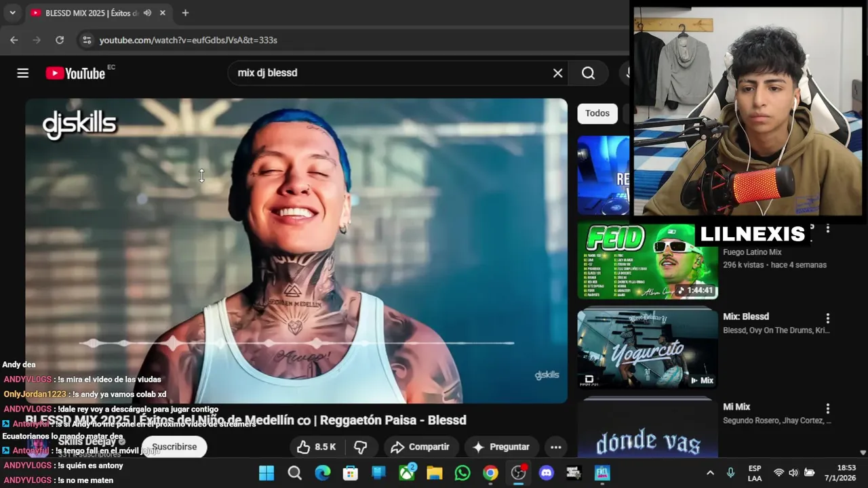Click the video player to pause
868x488 pixels.
tap(296, 251)
